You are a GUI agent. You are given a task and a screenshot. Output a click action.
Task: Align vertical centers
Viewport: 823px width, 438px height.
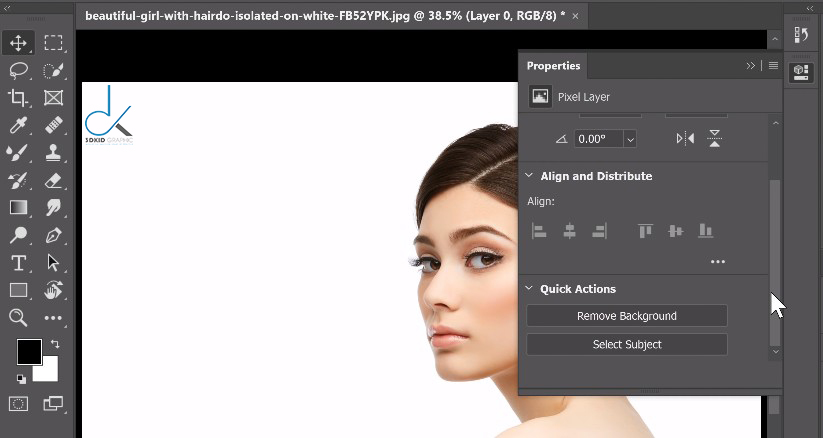(676, 231)
